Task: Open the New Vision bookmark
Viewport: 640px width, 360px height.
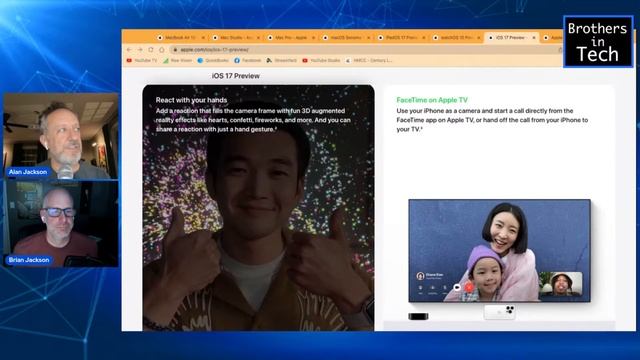Action: coord(178,60)
